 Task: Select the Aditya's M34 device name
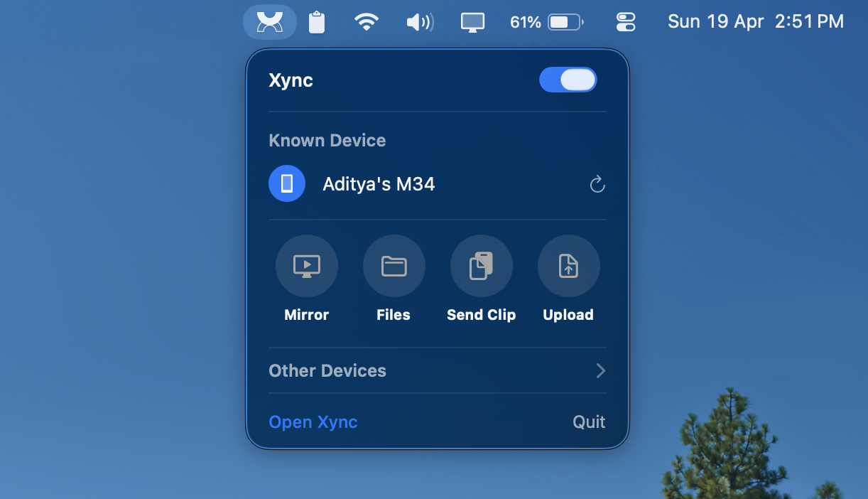point(379,184)
